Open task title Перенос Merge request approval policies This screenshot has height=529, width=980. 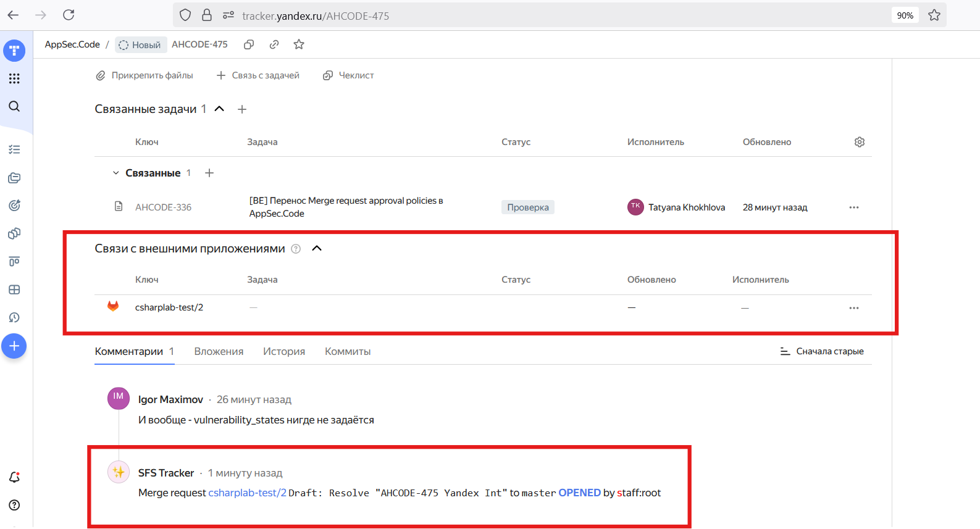click(346, 207)
